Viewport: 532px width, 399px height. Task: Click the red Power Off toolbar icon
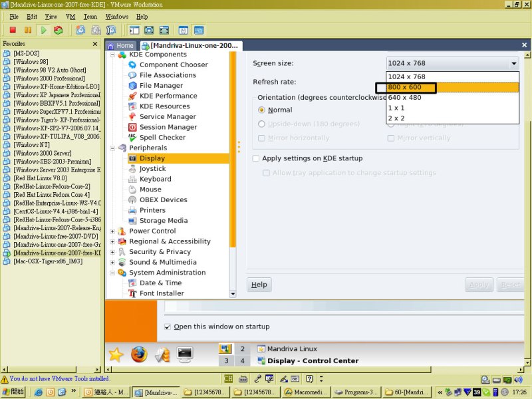click(13, 30)
